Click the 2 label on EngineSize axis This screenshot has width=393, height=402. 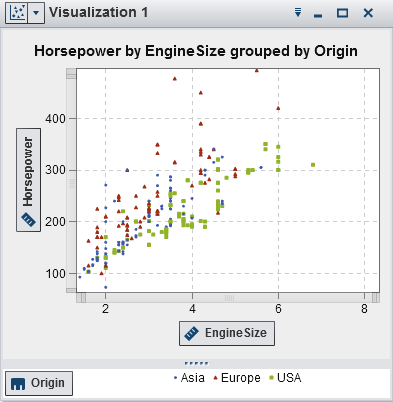coord(106,309)
